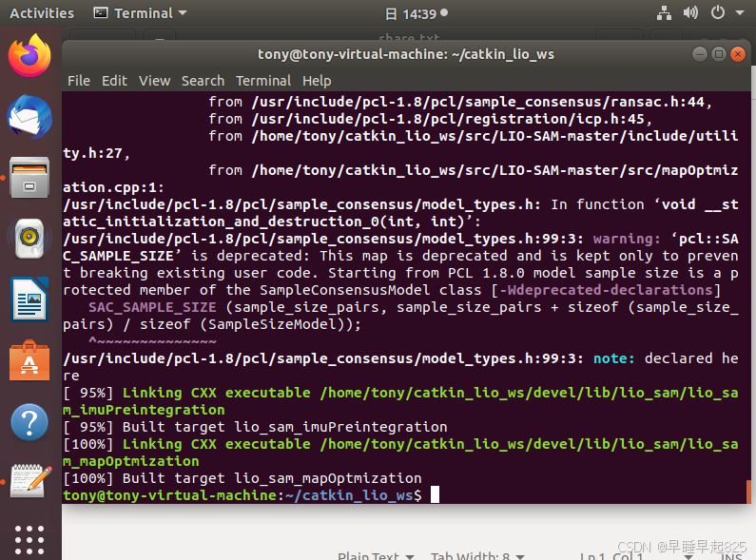Show Applications grid at dock bottom
Screen dimensions: 756x560
29,540
